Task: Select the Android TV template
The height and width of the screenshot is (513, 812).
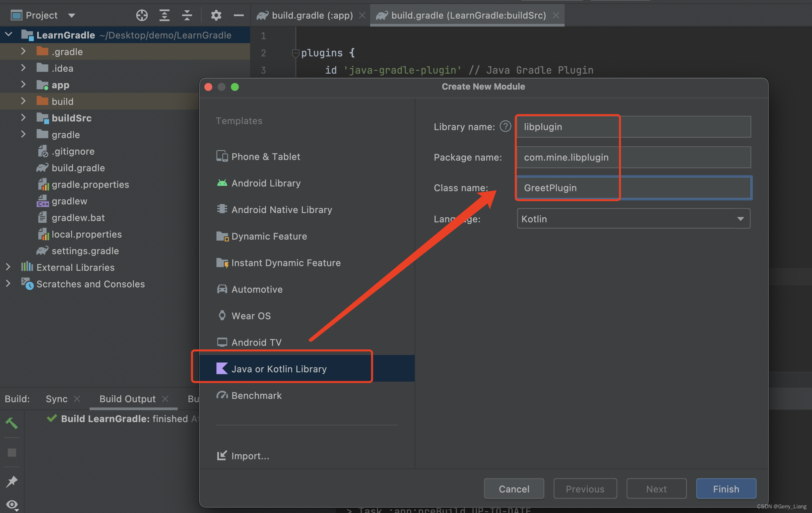Action: click(x=306, y=342)
